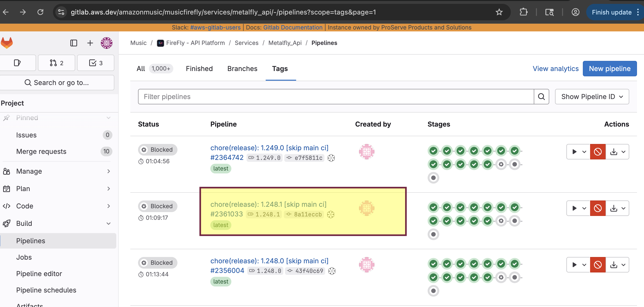Click the New pipeline button
The height and width of the screenshot is (307, 644).
(x=609, y=68)
